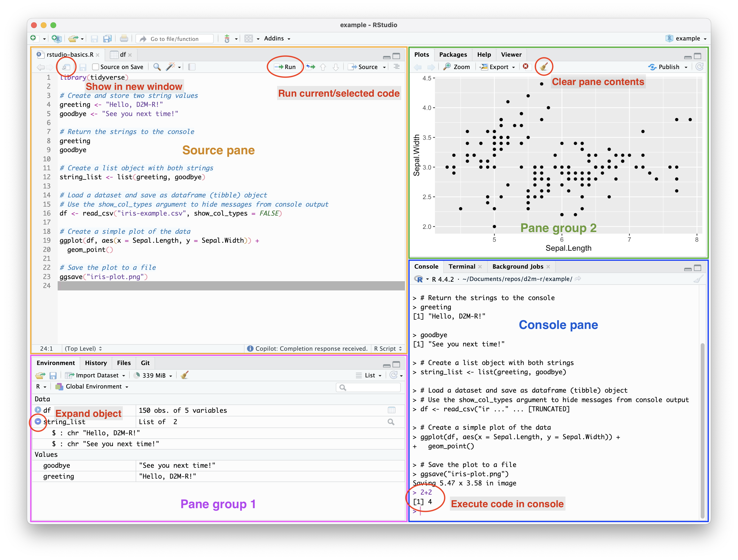Screen dimensions: 738x560
Task: Click the print document icon
Action: click(x=124, y=39)
